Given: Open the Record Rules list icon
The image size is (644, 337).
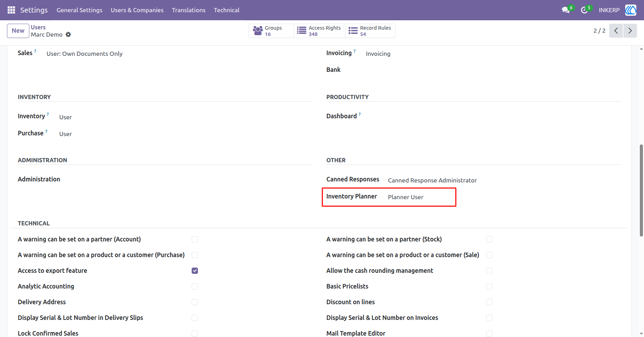Looking at the screenshot, I should (x=353, y=31).
